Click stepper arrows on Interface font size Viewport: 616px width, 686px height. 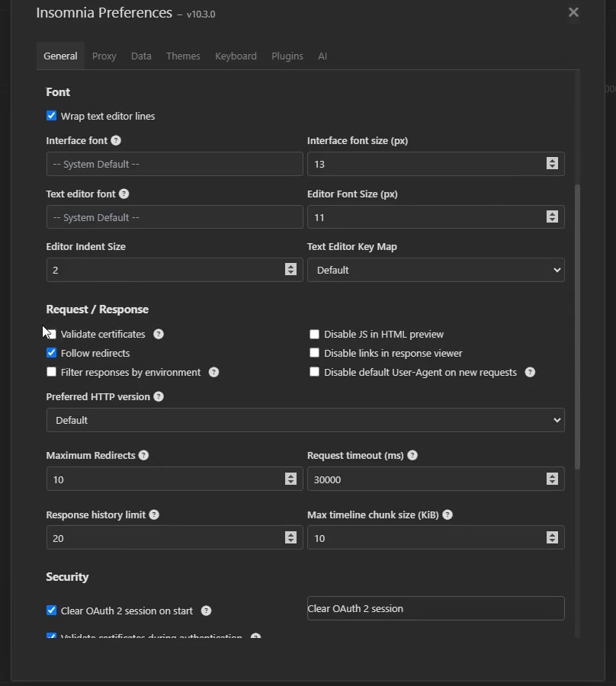(552, 164)
